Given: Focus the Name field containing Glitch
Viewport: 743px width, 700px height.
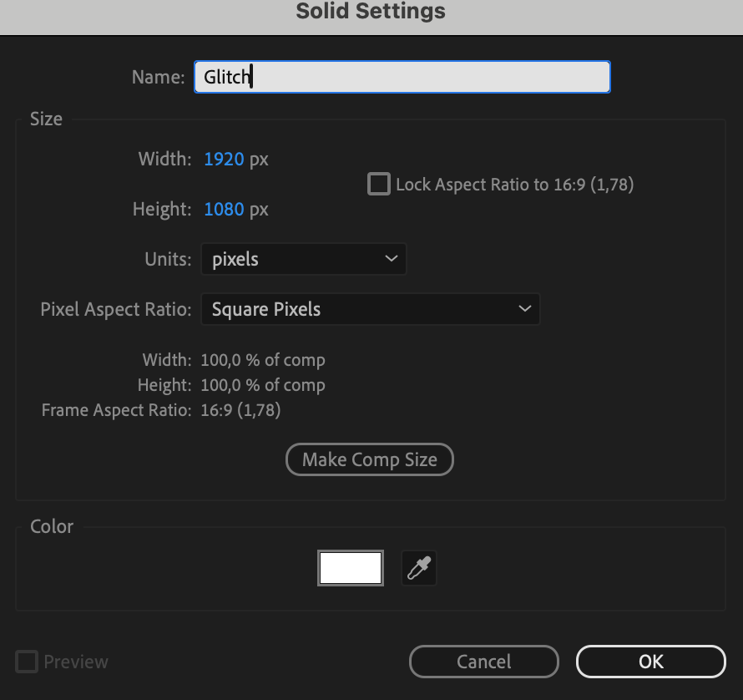Looking at the screenshot, I should tap(402, 77).
